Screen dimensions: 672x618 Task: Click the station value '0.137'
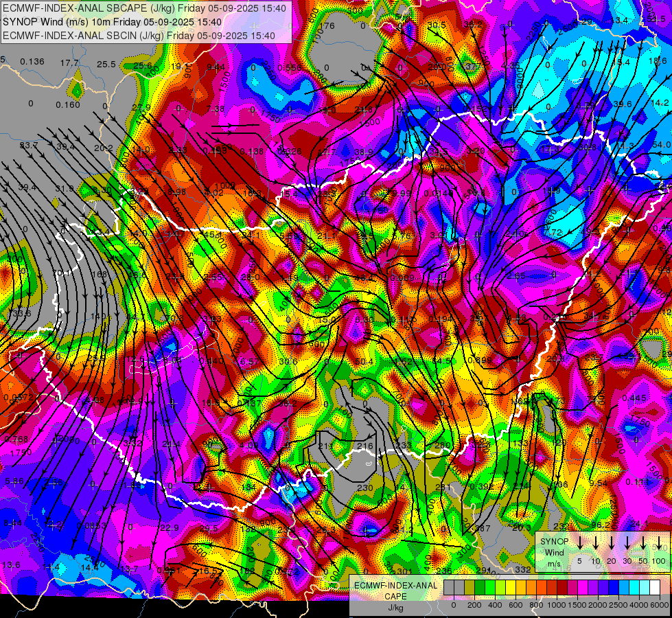click(249, 403)
